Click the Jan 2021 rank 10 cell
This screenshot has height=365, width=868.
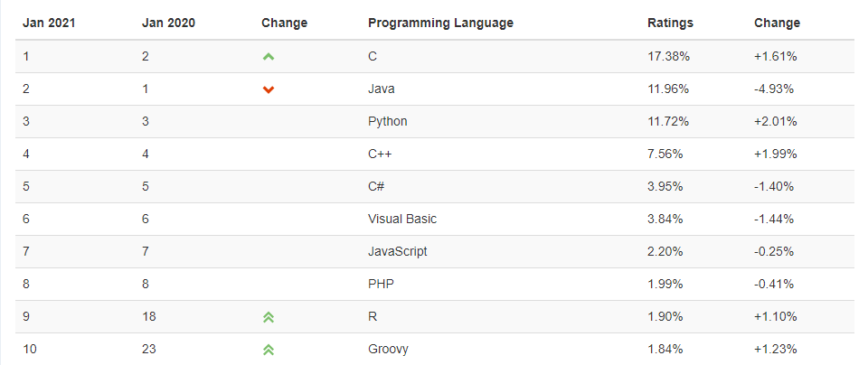pyautogui.click(x=28, y=350)
